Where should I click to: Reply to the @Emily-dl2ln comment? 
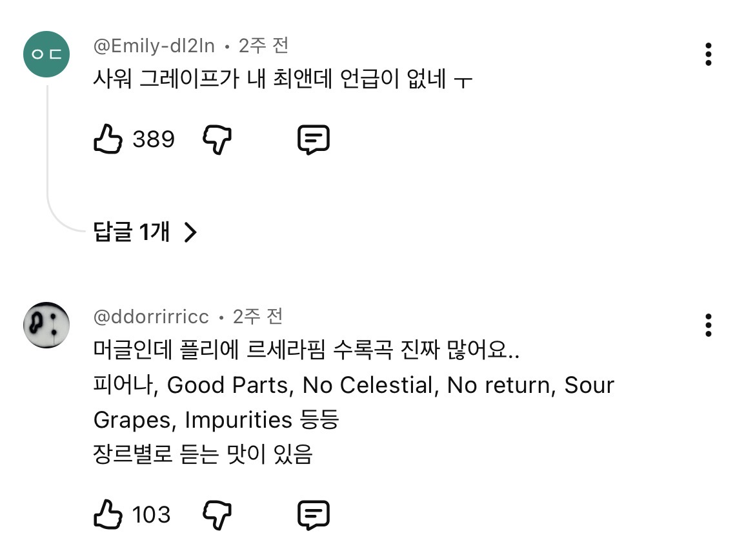tap(314, 139)
